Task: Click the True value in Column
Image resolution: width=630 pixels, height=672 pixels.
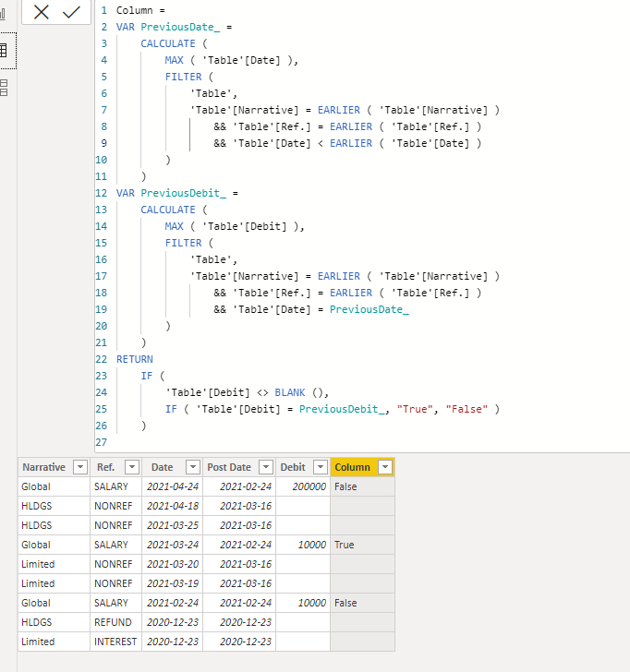Action: [345, 545]
